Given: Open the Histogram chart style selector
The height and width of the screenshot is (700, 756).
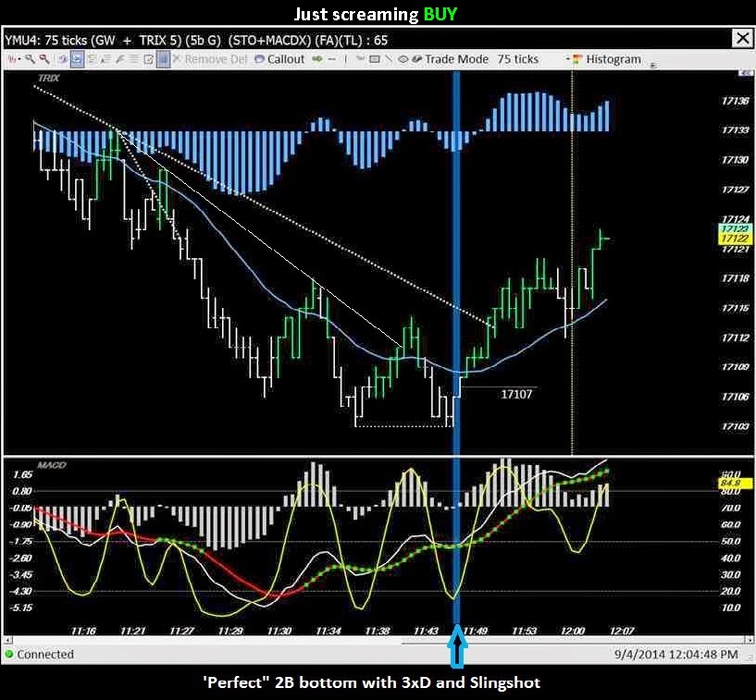Looking at the screenshot, I should point(612,58).
